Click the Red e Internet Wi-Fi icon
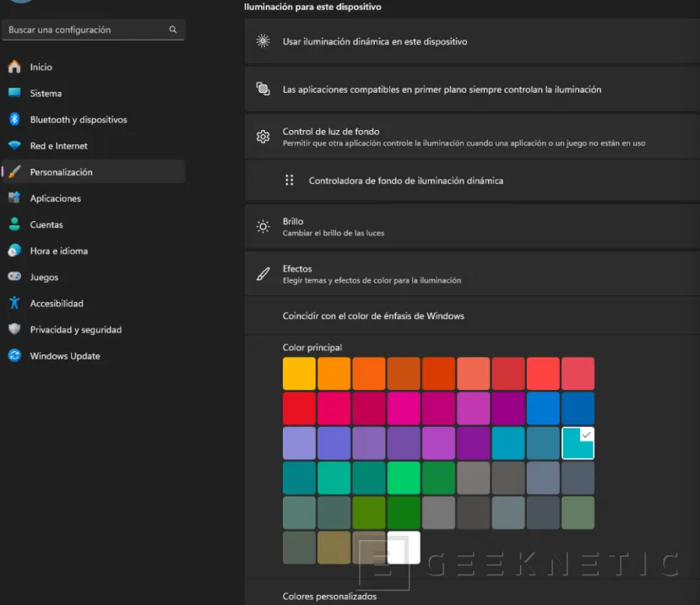The height and width of the screenshot is (605, 700). click(x=14, y=146)
